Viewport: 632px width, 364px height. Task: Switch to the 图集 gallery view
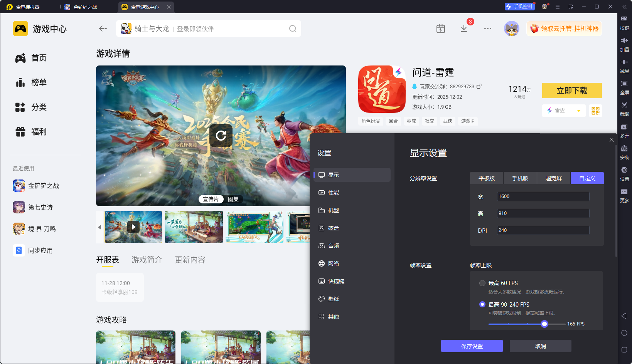[233, 199]
